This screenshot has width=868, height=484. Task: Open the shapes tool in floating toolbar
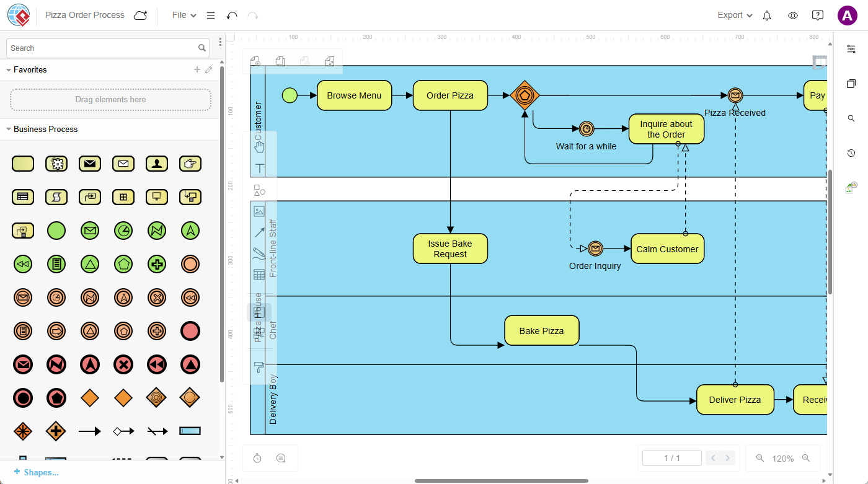[259, 190]
